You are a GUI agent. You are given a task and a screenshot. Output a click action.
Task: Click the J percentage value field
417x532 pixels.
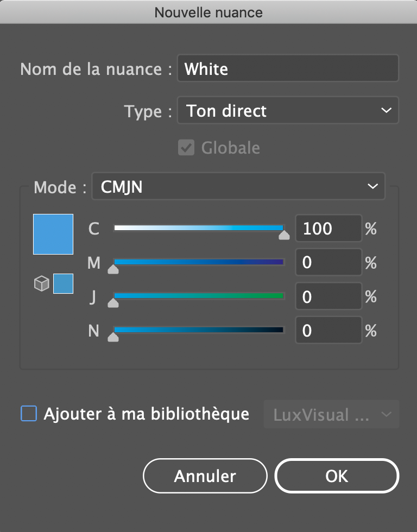[328, 297]
